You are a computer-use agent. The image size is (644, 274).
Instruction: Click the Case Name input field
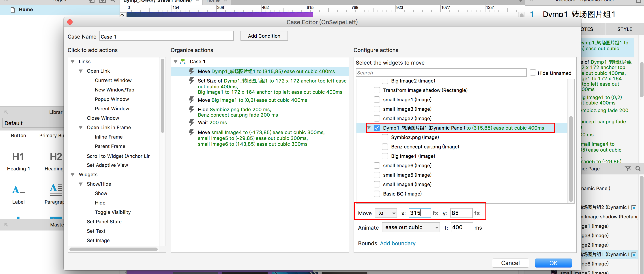click(x=166, y=37)
